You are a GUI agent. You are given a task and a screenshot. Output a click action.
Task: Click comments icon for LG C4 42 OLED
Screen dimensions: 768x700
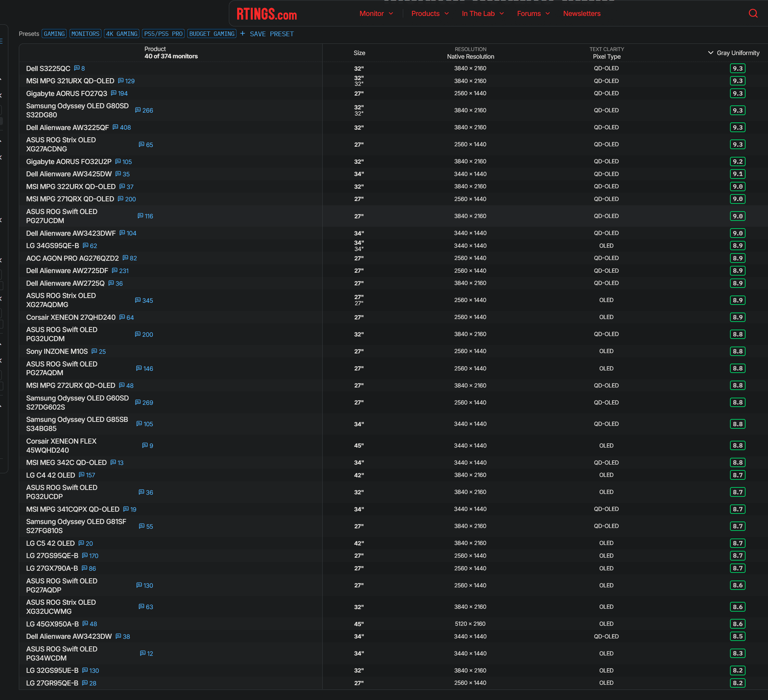tap(81, 475)
